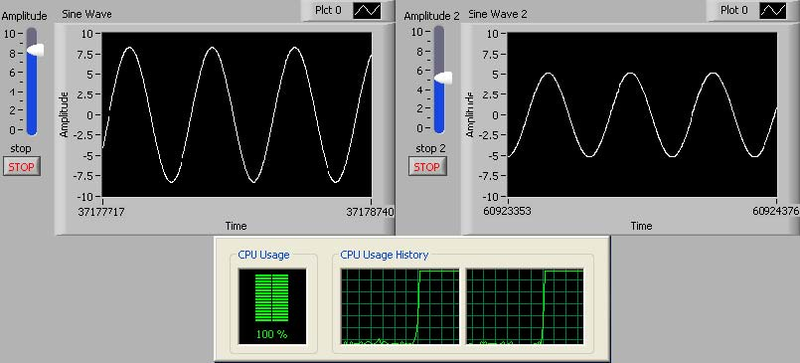
Task: Click the Amplitude slider white knob
Action: [36, 50]
